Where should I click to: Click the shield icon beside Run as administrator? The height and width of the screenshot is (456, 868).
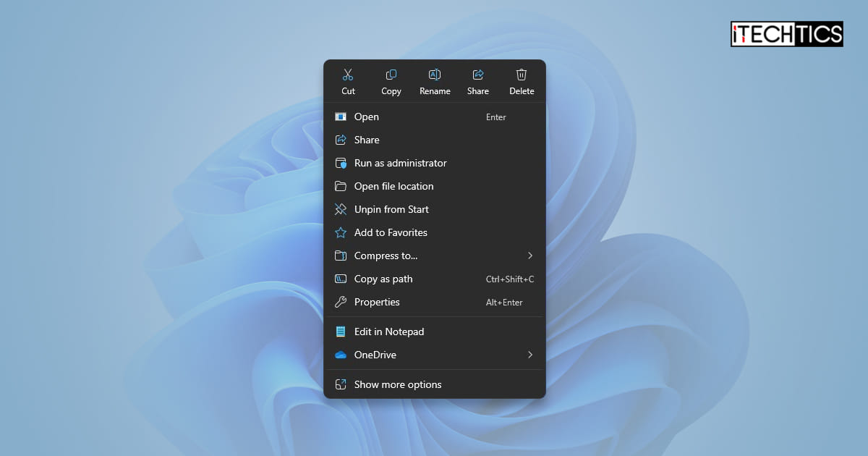click(x=340, y=163)
